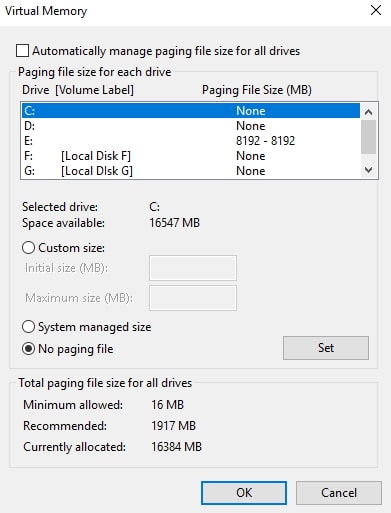Click the Drive [Volume Label] column header
The image size is (391, 513).
click(78, 90)
